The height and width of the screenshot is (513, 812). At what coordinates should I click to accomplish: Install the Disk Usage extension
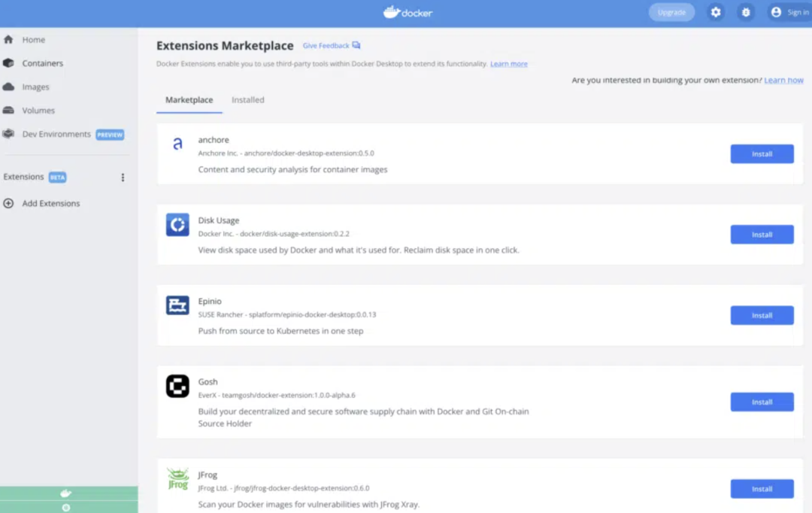point(762,235)
